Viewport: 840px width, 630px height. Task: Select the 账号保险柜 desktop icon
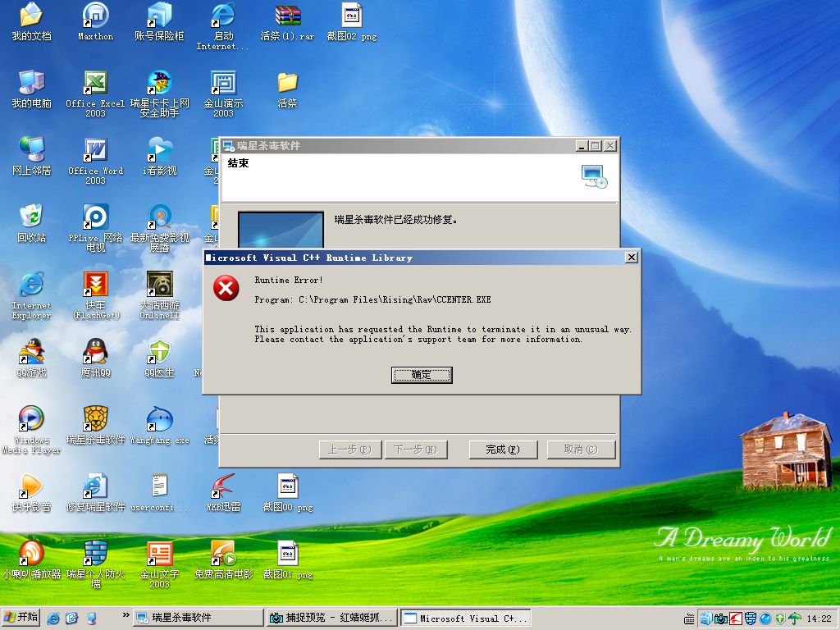[x=159, y=22]
